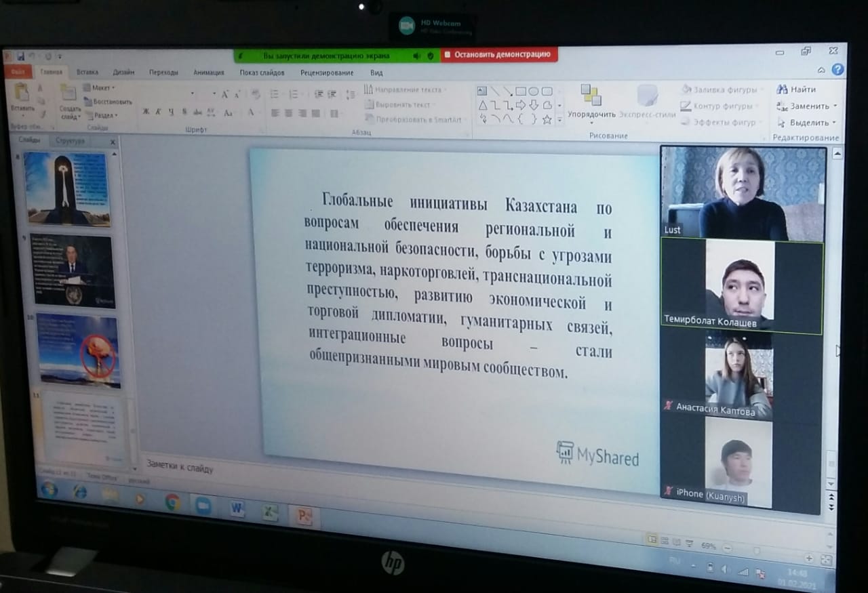
Task: Select the text box shape icon
Action: 482,91
